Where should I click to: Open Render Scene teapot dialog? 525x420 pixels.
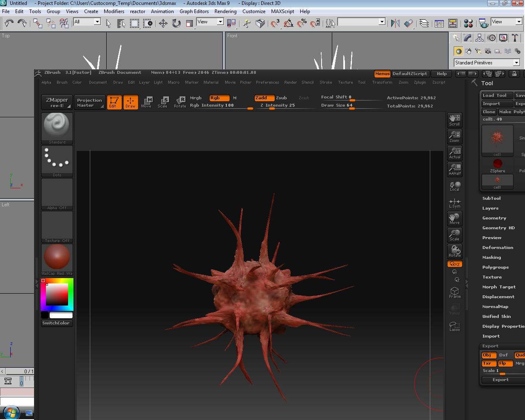pyautogui.click(x=484, y=23)
